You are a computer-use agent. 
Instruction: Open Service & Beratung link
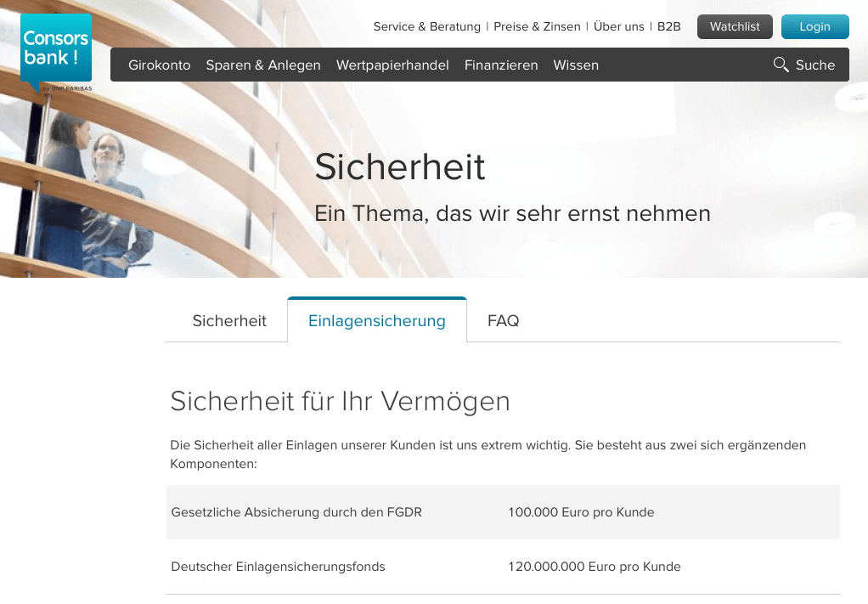pos(427,26)
